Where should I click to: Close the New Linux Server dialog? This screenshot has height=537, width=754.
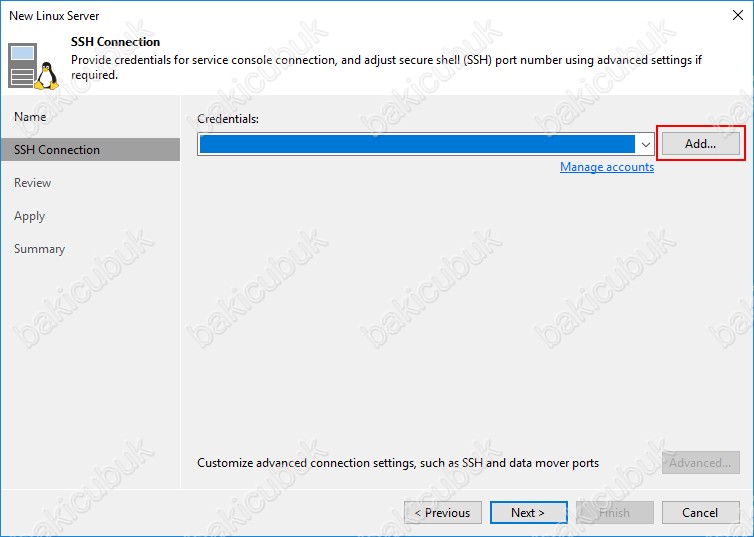pos(738,15)
